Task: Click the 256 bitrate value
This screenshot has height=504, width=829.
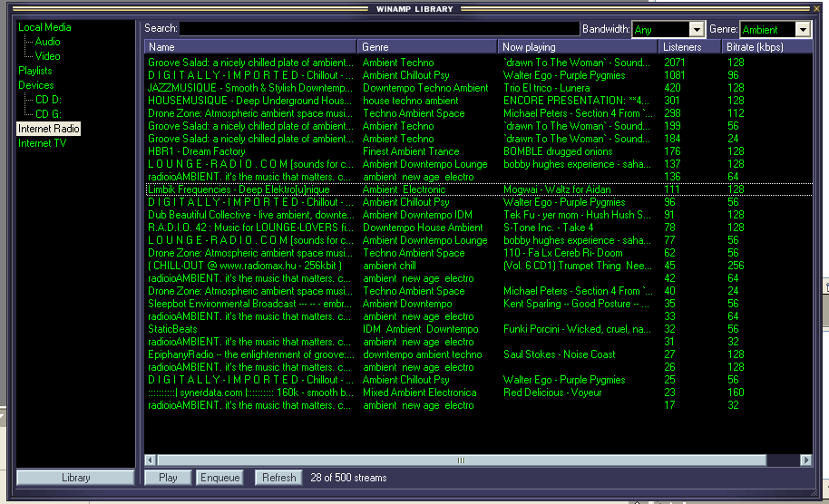Action: (736, 266)
